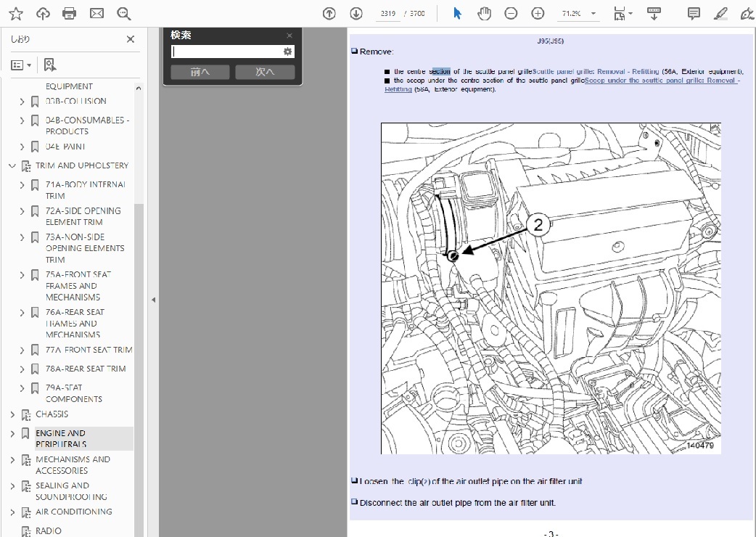Select 03B-COLLISION bookmark label

(75, 101)
